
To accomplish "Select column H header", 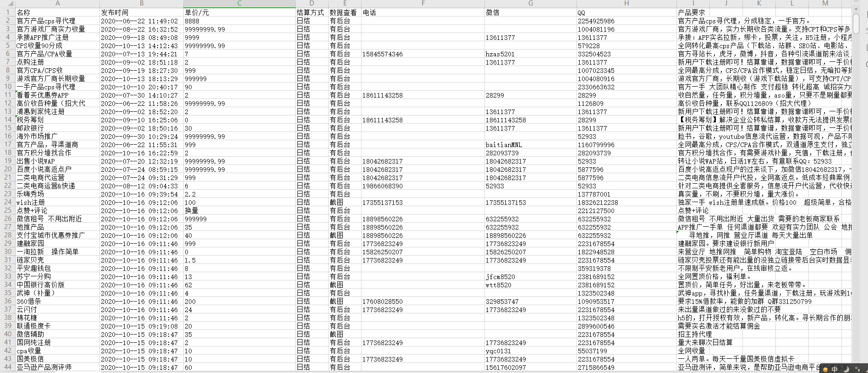I will coord(626,3).
